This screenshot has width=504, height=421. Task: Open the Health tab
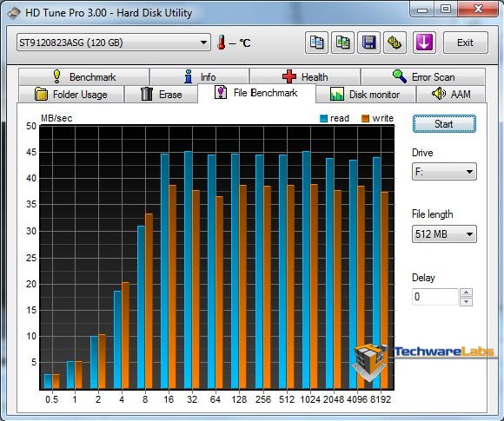click(305, 77)
